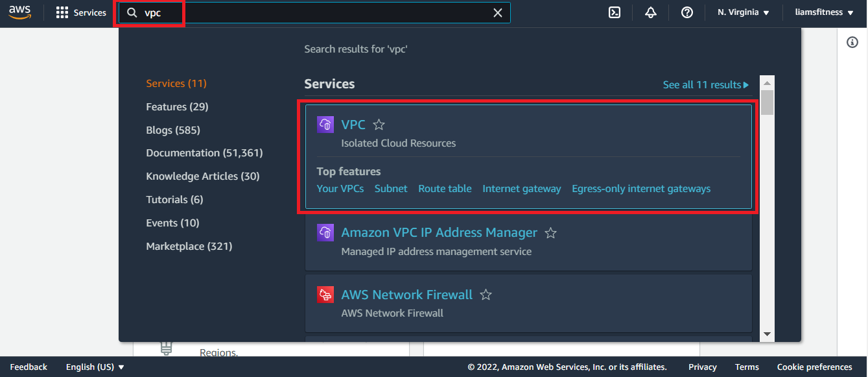Filter results by Features (29)
The height and width of the screenshot is (377, 868).
177,106
